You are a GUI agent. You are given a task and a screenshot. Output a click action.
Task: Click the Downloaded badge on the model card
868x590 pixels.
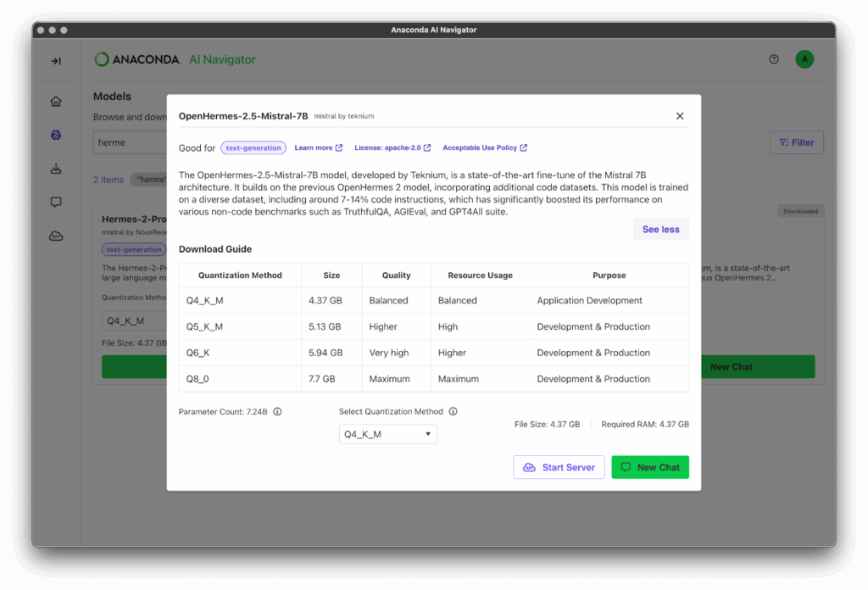[800, 211]
